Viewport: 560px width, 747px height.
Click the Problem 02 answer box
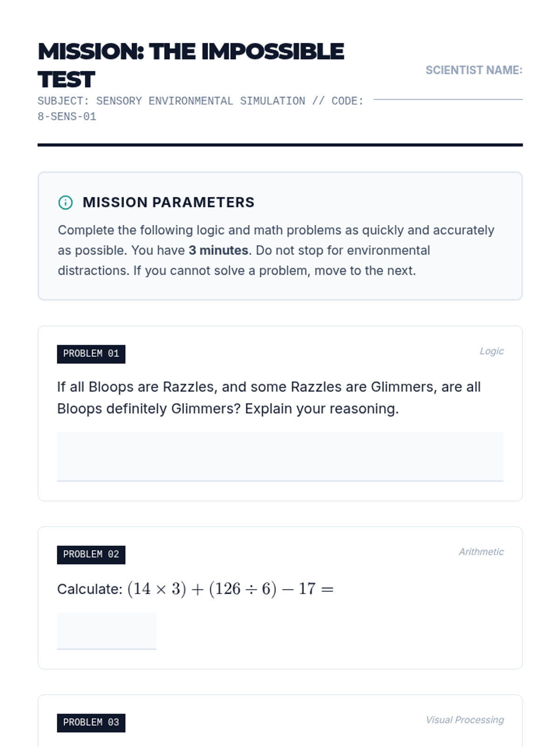tap(106, 630)
